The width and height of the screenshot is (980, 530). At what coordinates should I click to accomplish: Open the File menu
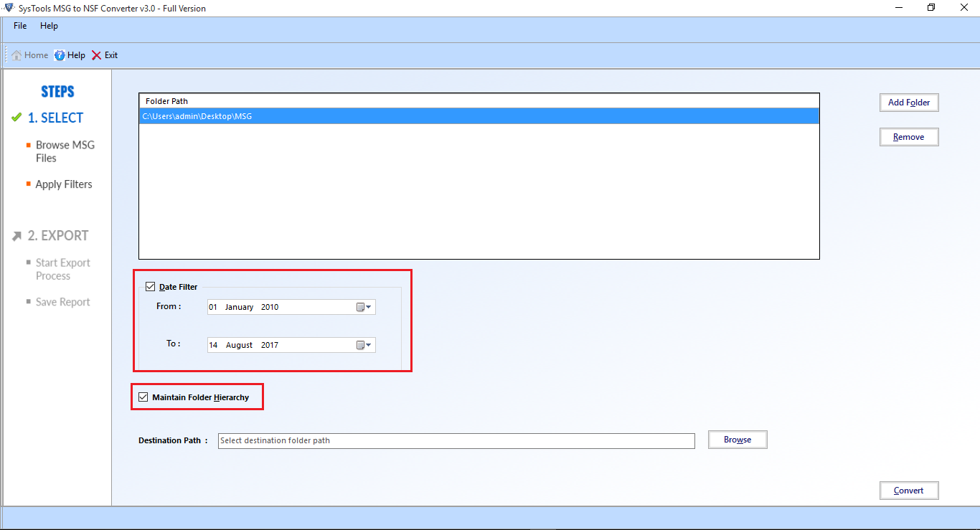tap(20, 26)
